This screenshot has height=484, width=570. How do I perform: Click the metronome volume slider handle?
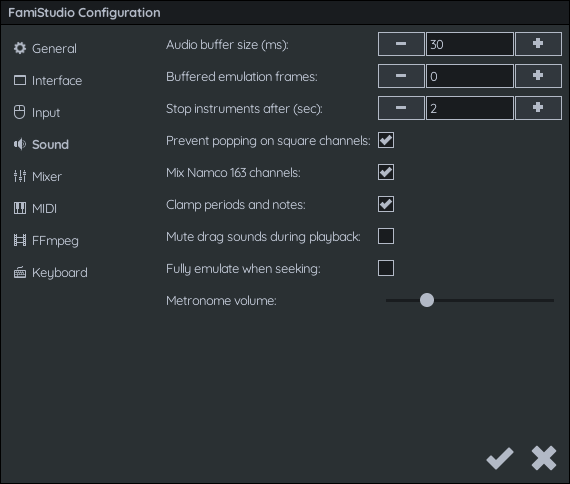[427, 300]
